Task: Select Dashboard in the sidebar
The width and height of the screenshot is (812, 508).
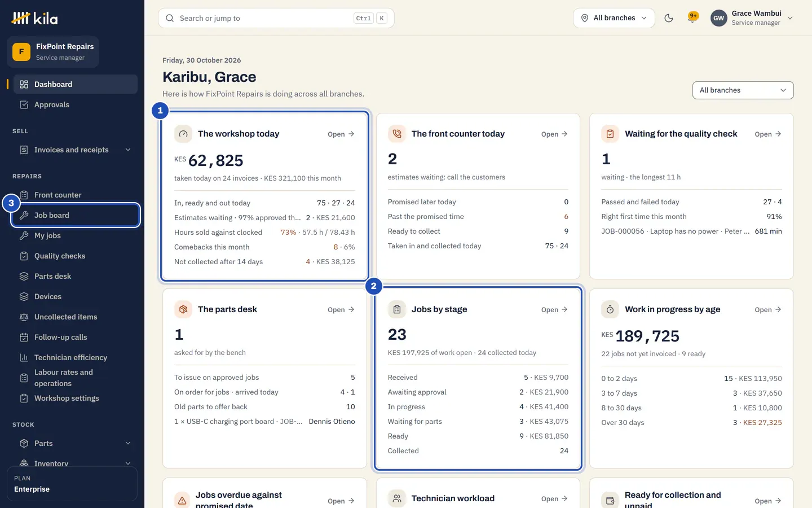Action: [x=75, y=84]
